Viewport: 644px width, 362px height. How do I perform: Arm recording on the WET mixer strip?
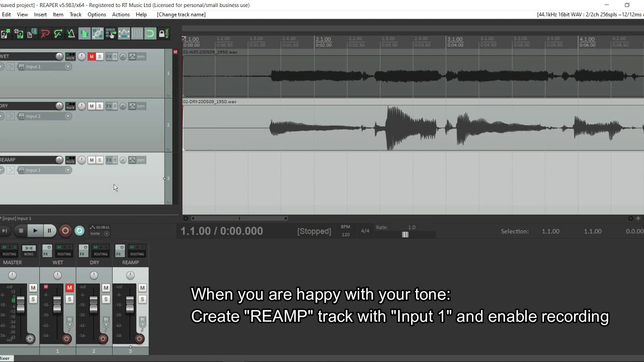click(66, 339)
